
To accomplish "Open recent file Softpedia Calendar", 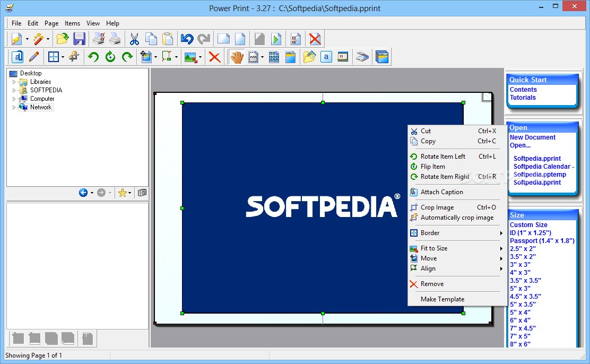I will [544, 167].
